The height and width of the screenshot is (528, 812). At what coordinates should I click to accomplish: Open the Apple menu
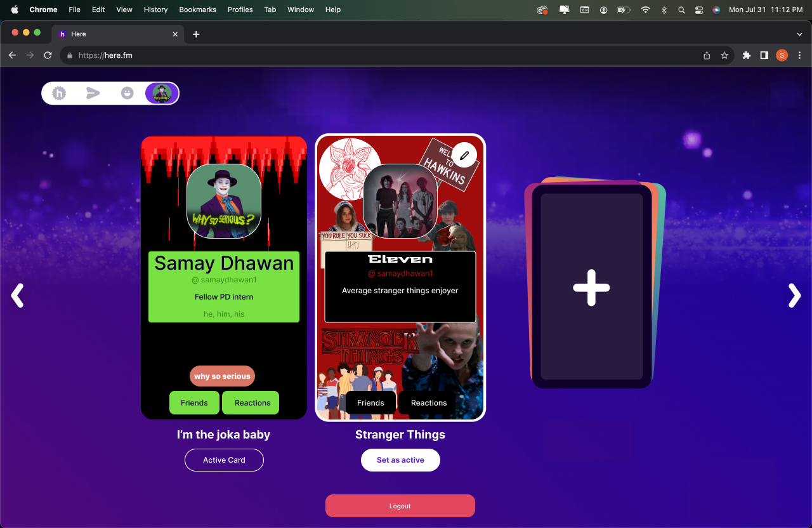[15, 10]
